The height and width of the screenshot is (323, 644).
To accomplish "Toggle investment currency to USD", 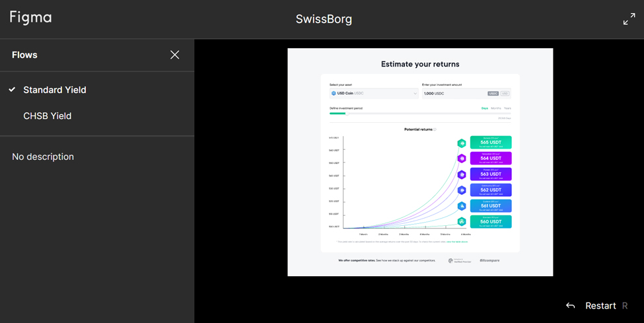I will point(505,94).
